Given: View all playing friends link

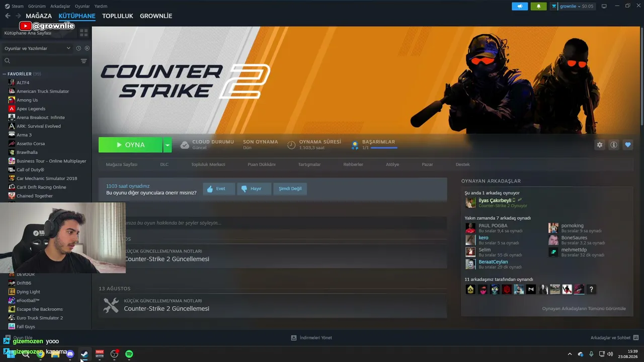Looking at the screenshot, I should 584,309.
